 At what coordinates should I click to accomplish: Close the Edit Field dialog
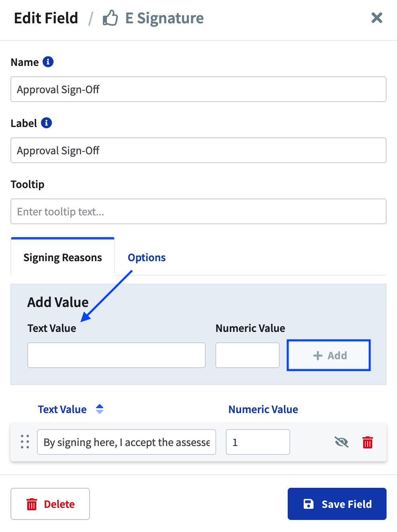click(x=377, y=18)
